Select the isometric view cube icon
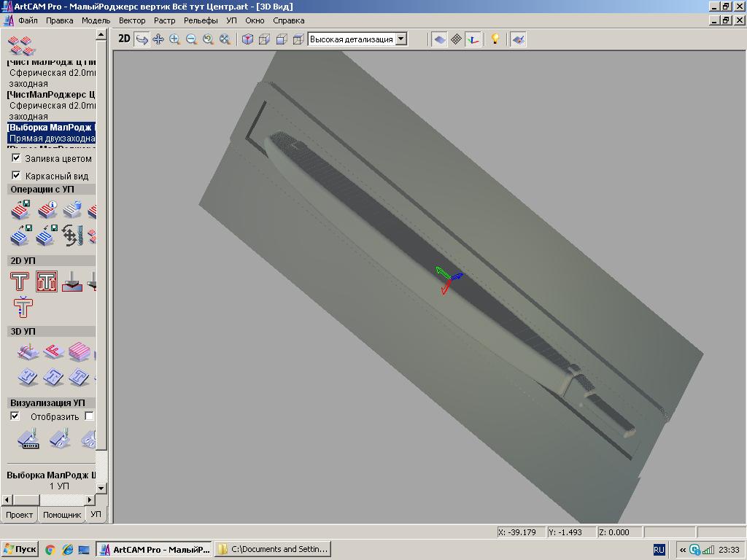 pos(248,39)
